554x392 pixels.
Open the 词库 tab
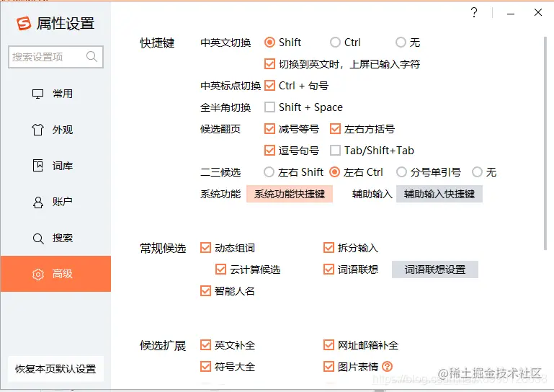click(55, 166)
